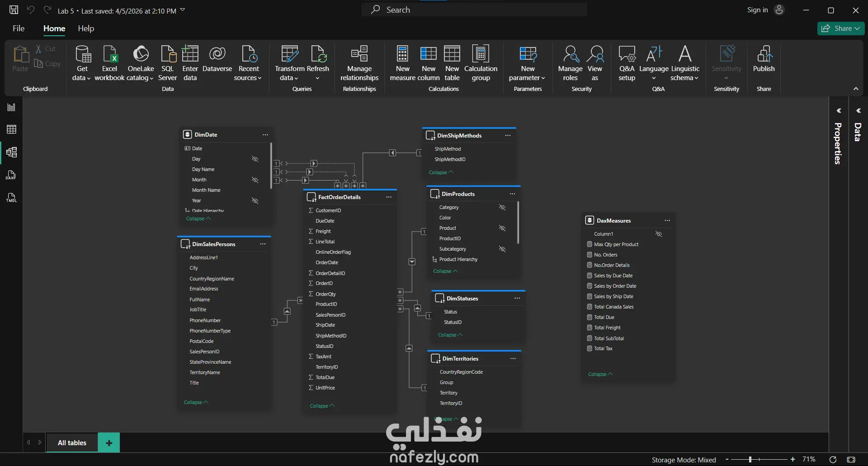Open the Get data source menu
Viewport: 868px width, 466px height.
pos(82,63)
